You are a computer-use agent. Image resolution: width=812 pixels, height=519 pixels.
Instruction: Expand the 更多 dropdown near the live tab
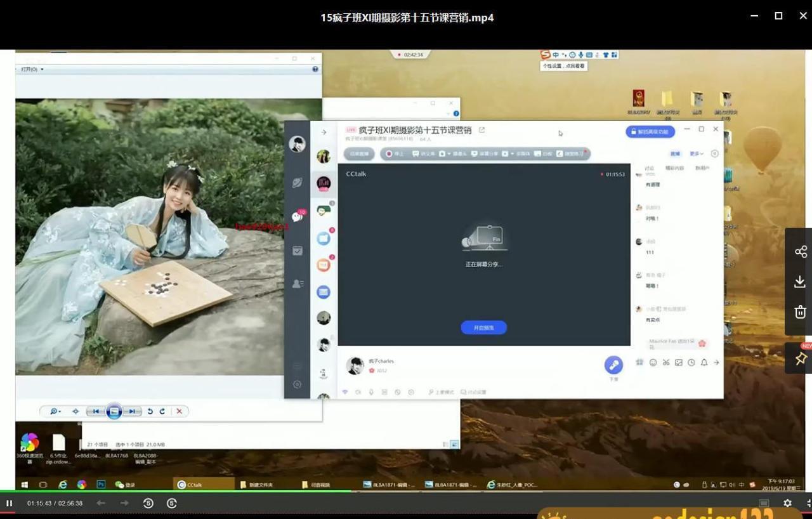click(x=696, y=154)
